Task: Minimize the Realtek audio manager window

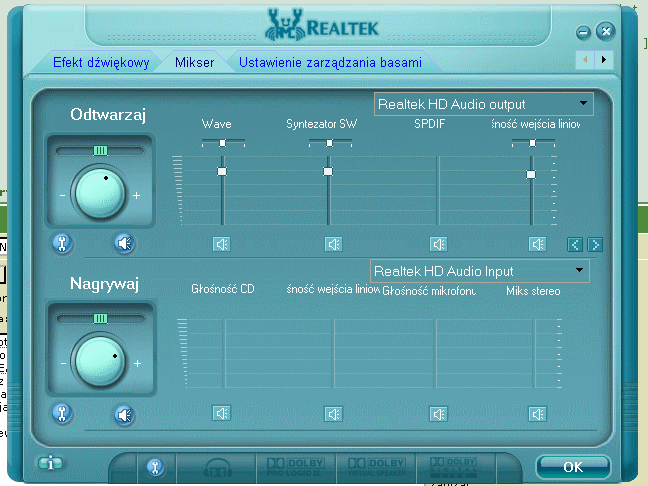Action: tap(583, 32)
